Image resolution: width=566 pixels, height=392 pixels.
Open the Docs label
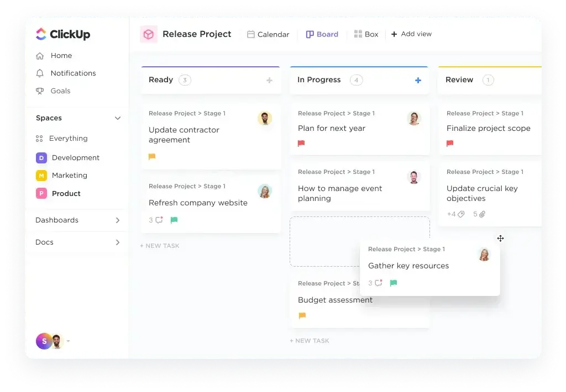(44, 242)
